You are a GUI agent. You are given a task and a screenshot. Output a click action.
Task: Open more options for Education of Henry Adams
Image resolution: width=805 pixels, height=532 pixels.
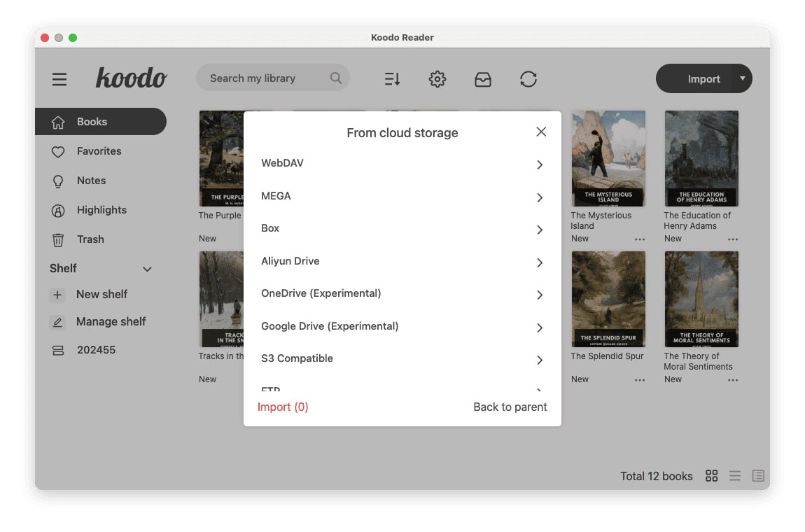tap(733, 239)
